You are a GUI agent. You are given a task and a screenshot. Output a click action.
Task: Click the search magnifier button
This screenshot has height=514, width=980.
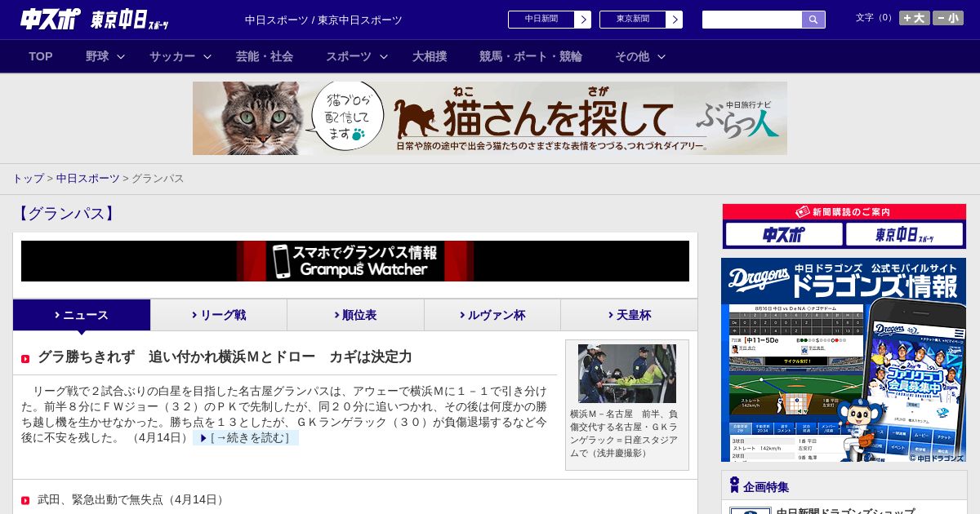click(x=813, y=20)
